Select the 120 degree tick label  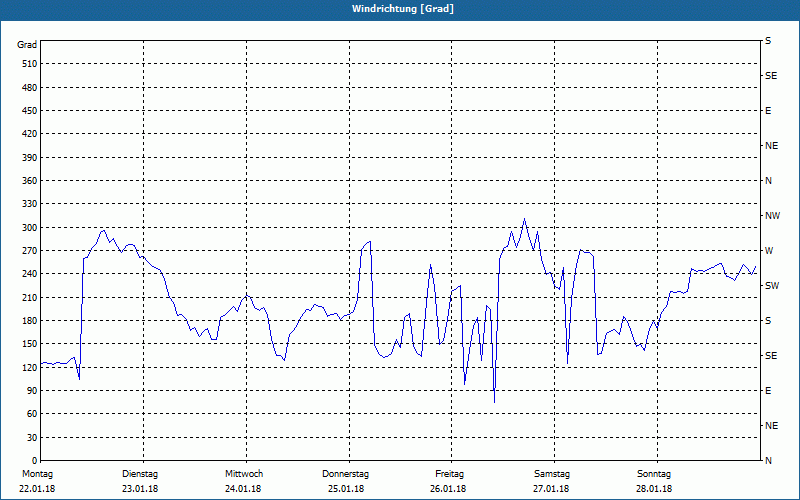pyautogui.click(x=30, y=367)
